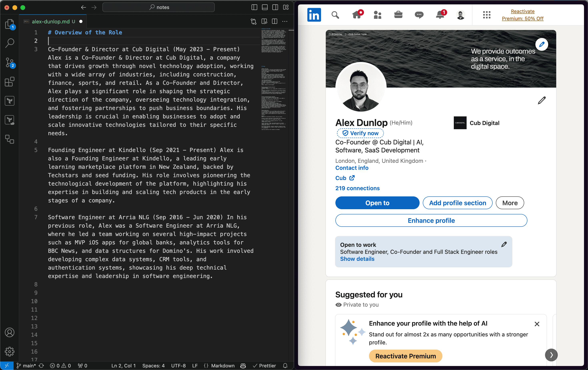This screenshot has height=370, width=588.
Task: Click LinkedIn work/apps grid icon
Action: point(487,15)
